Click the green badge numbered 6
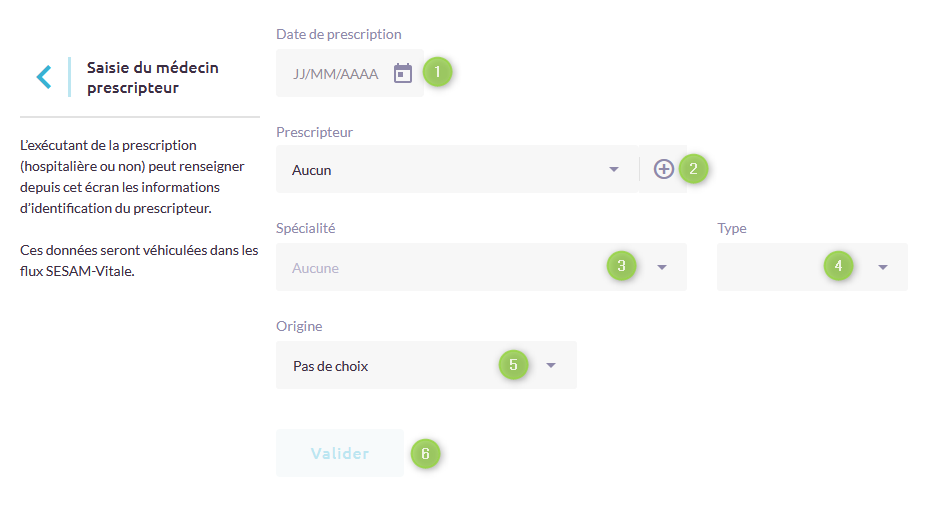 (x=425, y=453)
